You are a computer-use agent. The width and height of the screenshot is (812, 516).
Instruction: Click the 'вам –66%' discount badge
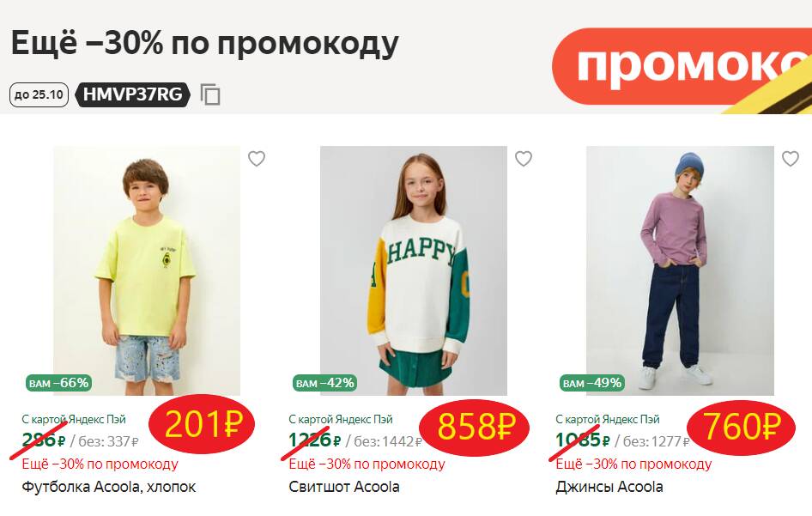[x=59, y=383]
